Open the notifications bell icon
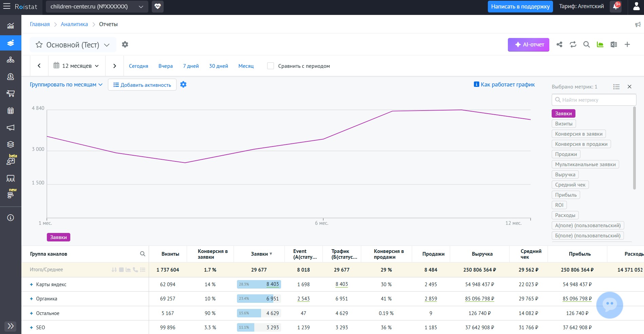Image resolution: width=644 pixels, height=334 pixels. click(x=616, y=6)
